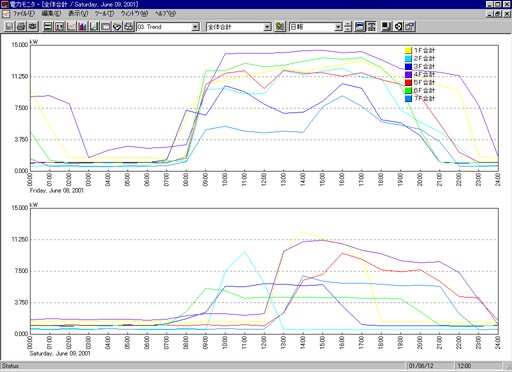This screenshot has height=372, width=512.
Task: Select the colored bar chart icon
Action: (83, 27)
